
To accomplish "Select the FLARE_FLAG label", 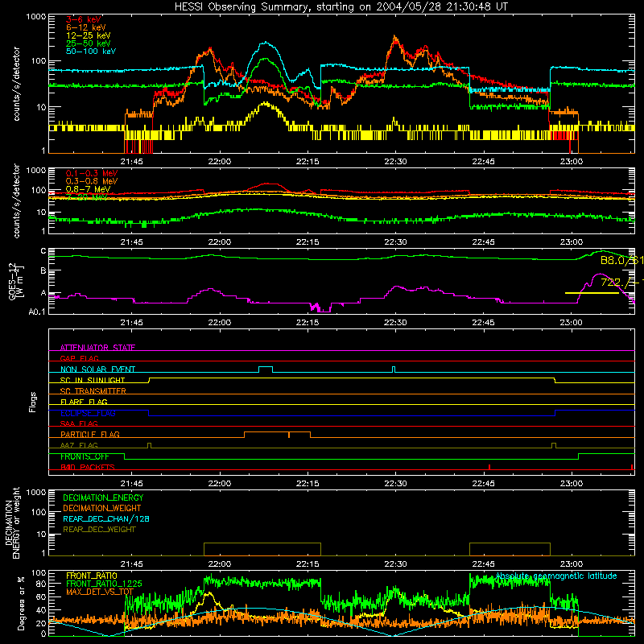I will pyautogui.click(x=84, y=402).
